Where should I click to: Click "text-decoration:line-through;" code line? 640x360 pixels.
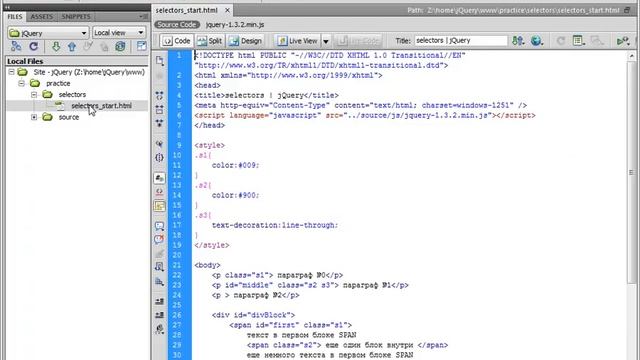[x=275, y=225]
